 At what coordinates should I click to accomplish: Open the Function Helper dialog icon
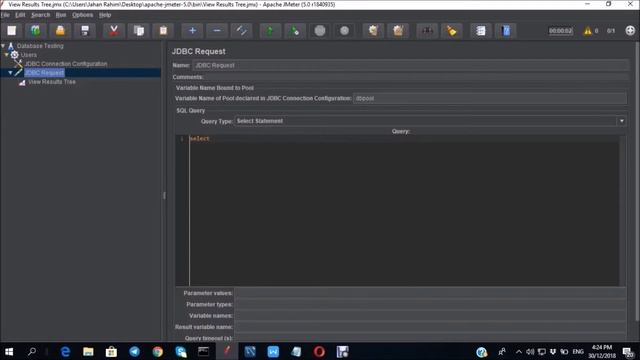click(481, 31)
